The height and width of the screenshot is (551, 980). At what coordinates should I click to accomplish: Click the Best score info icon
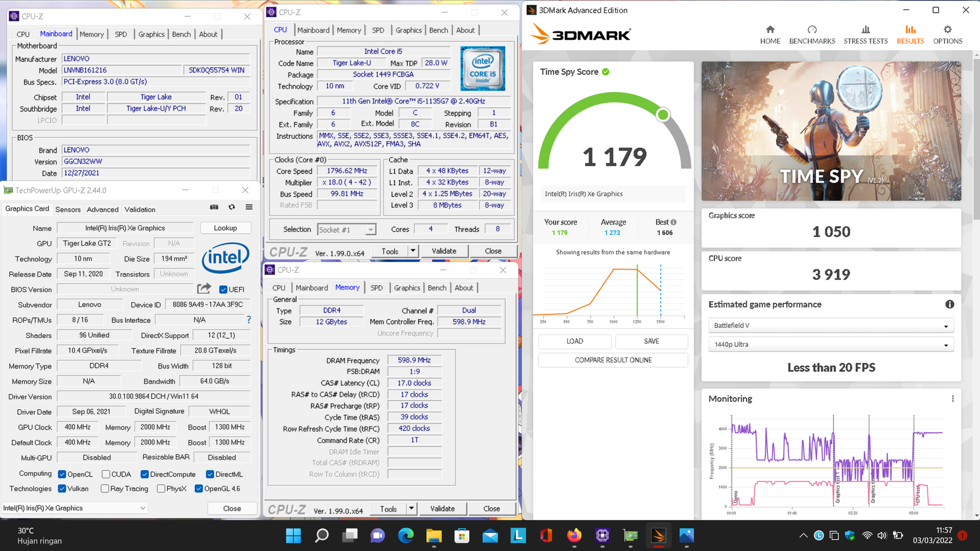(674, 222)
